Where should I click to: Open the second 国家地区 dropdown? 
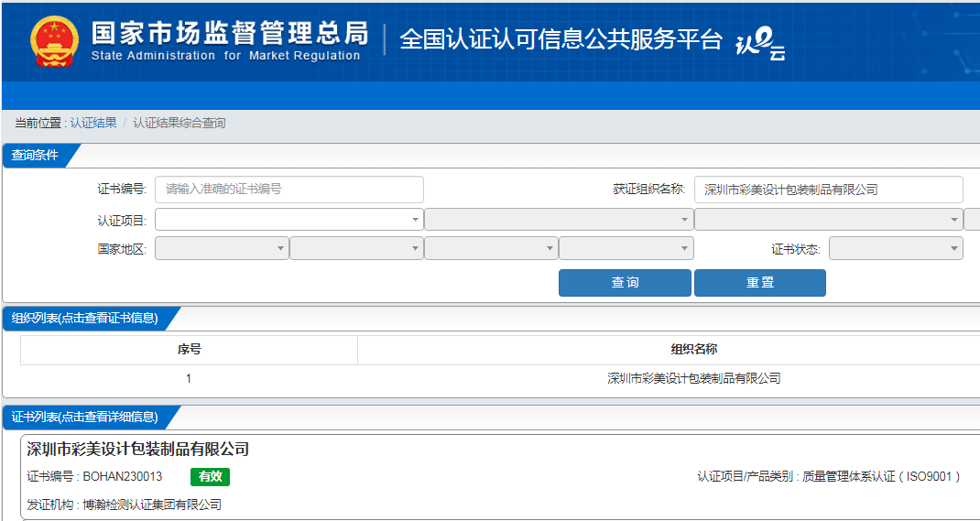point(357,248)
